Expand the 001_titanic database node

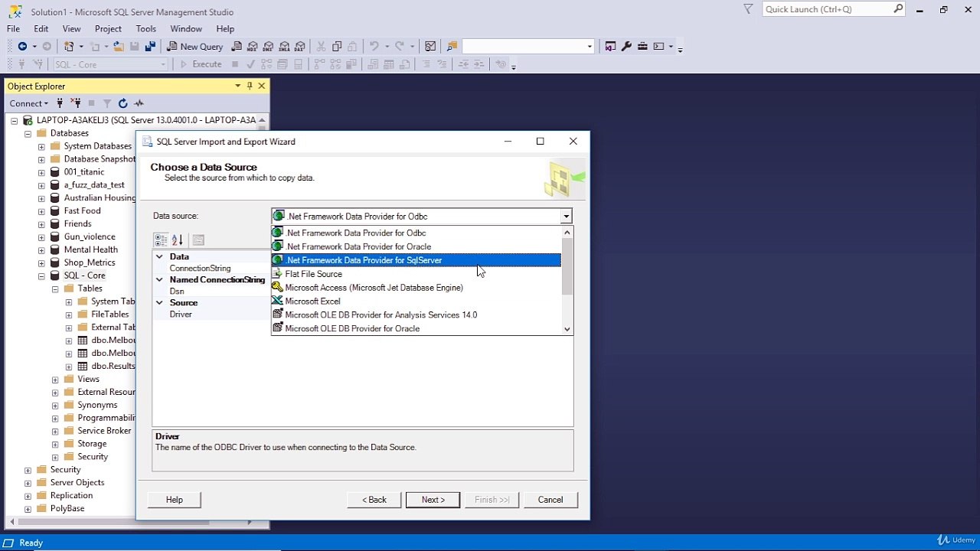point(41,172)
